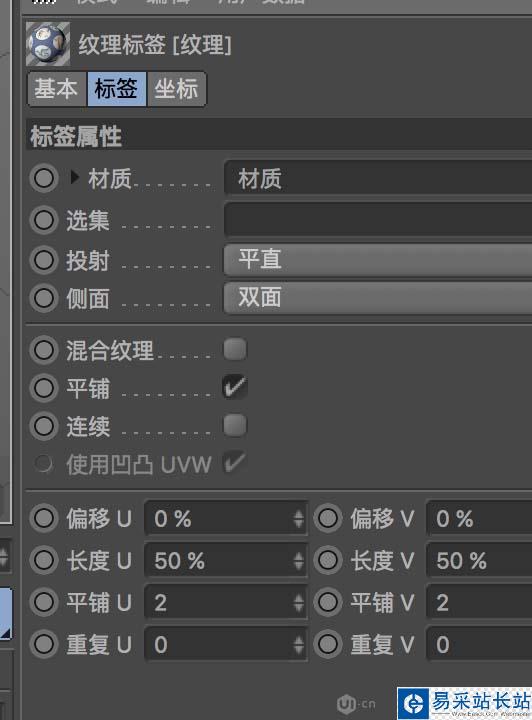The image size is (532, 720).
Task: Click the 选集 selection field
Action: pyautogui.click(x=378, y=219)
